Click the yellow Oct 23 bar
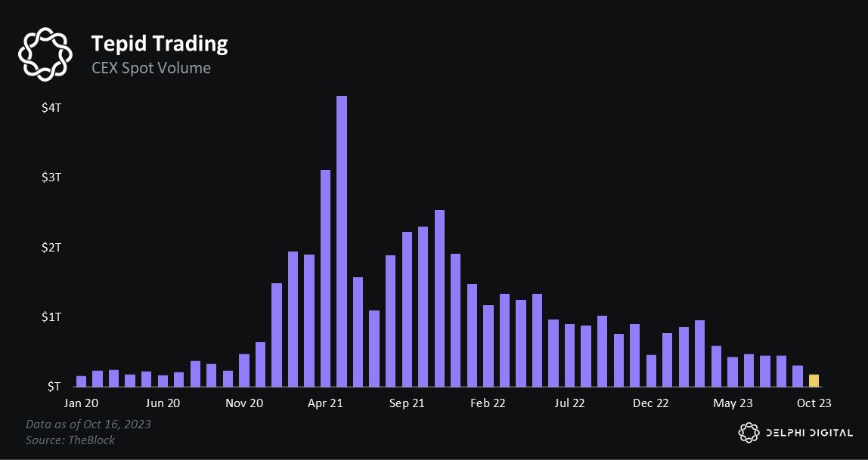 click(814, 380)
